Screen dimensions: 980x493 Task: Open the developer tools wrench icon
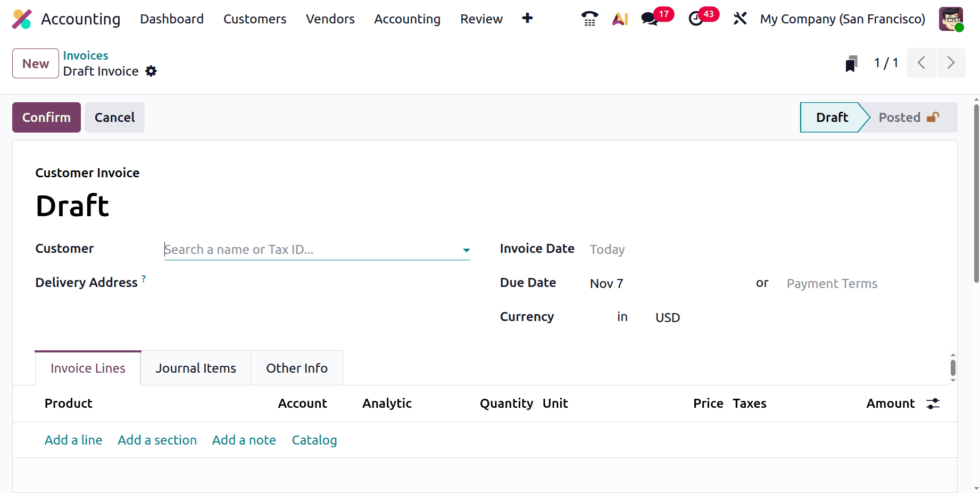[x=740, y=18]
